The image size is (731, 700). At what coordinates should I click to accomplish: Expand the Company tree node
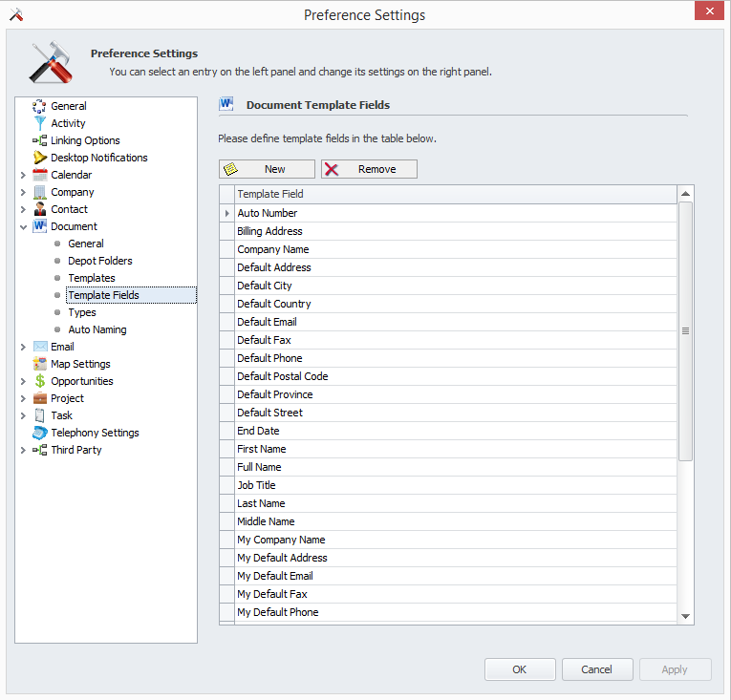(23, 192)
